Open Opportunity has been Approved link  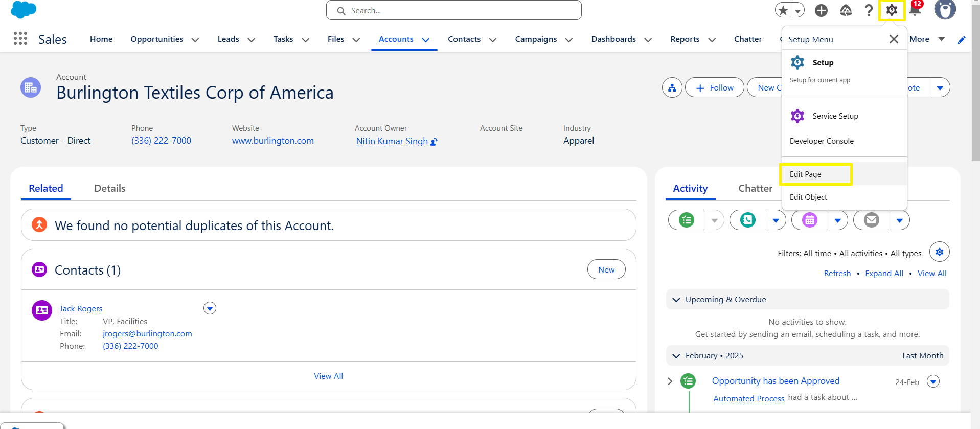point(776,381)
